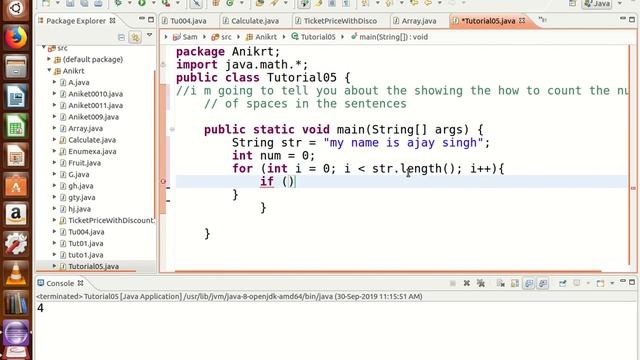640x360 pixels.
Task: Open Package Explorer view menu
Action: [x=149, y=36]
